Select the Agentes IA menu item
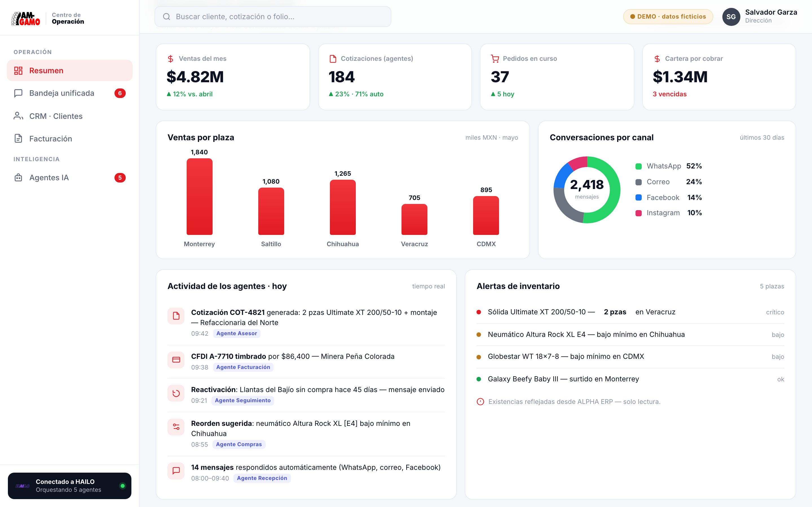The height and width of the screenshot is (507, 812). 69,178
